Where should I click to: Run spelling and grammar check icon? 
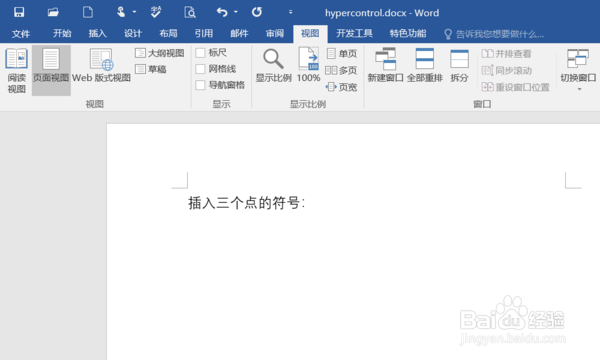point(155,12)
